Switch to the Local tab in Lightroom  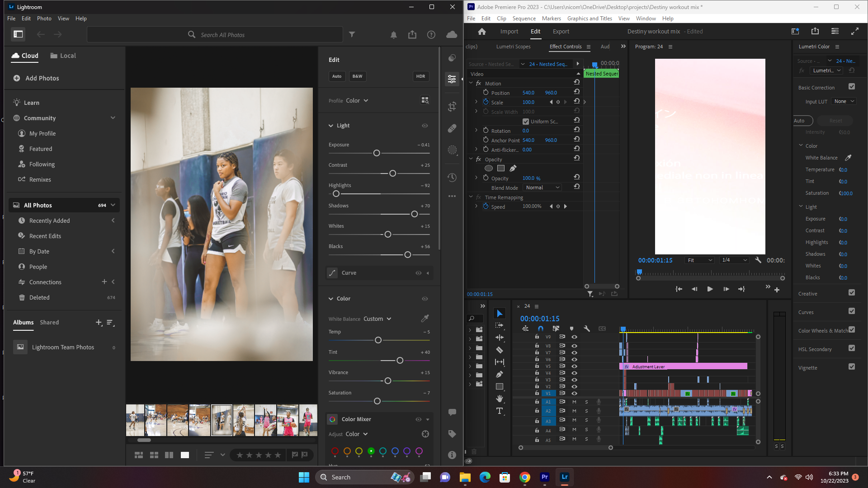(63, 56)
